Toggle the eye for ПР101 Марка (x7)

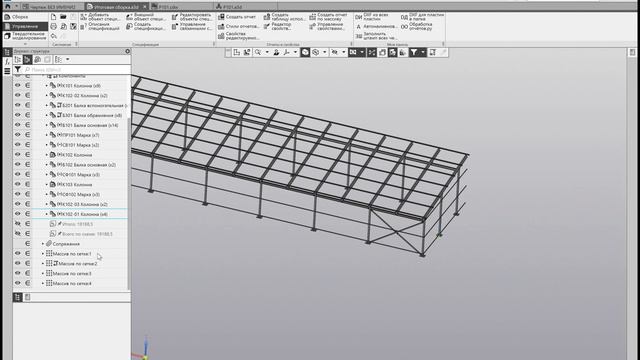pyautogui.click(x=18, y=135)
